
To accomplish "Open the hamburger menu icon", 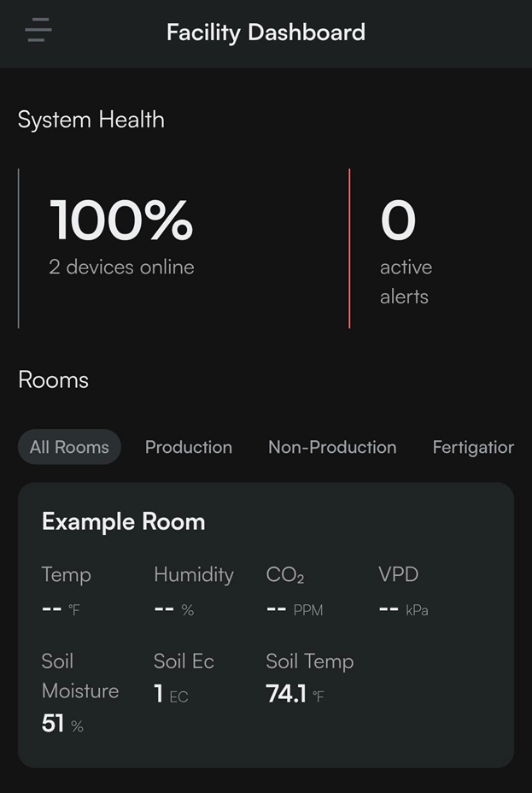I will [x=38, y=30].
